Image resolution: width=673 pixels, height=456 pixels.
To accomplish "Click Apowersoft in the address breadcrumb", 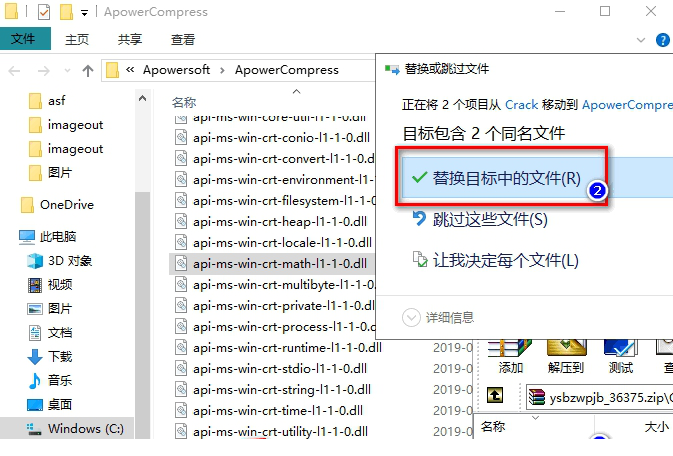I will [x=176, y=70].
